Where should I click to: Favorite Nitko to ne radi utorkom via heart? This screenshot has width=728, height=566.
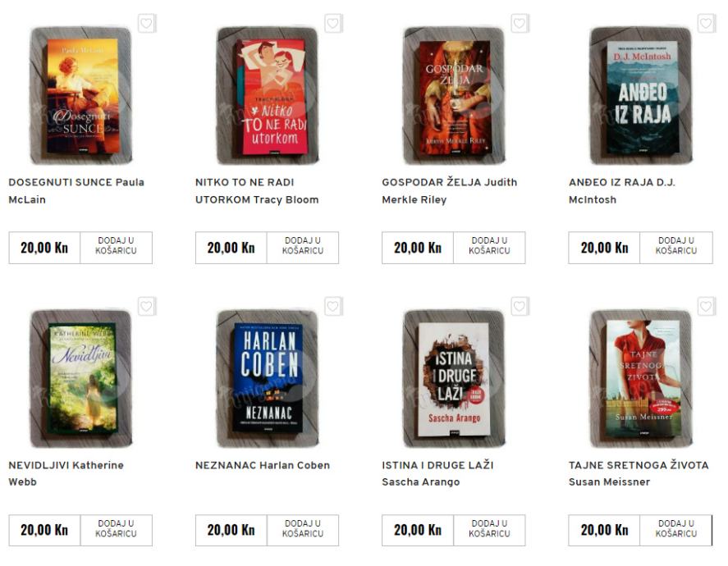coord(333,24)
